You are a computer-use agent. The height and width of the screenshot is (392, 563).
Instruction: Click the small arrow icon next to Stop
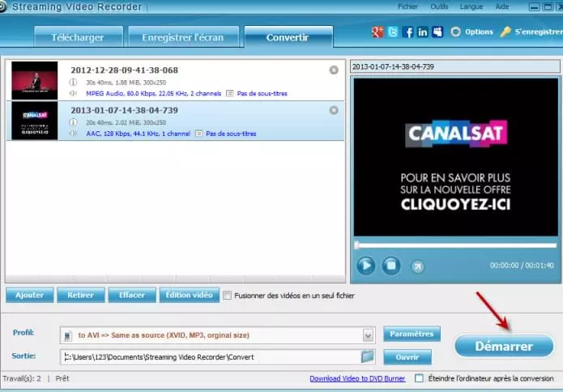tap(417, 266)
